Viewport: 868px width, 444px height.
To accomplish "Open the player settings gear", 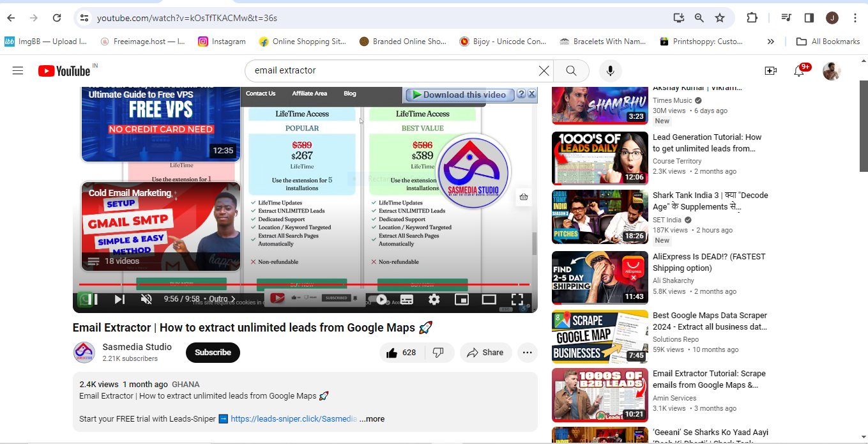I will [434, 299].
